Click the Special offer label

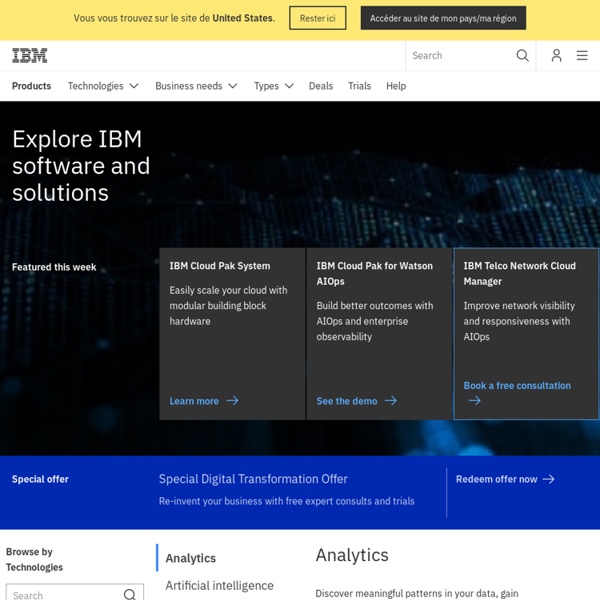[40, 479]
